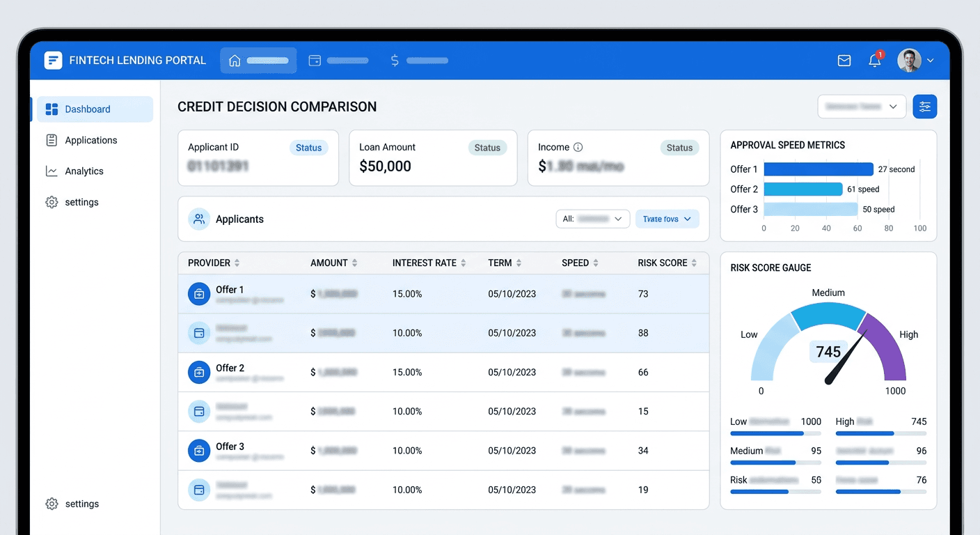This screenshot has height=535, width=980.
Task: Open Dashboard in the sidebar
Action: (95, 109)
